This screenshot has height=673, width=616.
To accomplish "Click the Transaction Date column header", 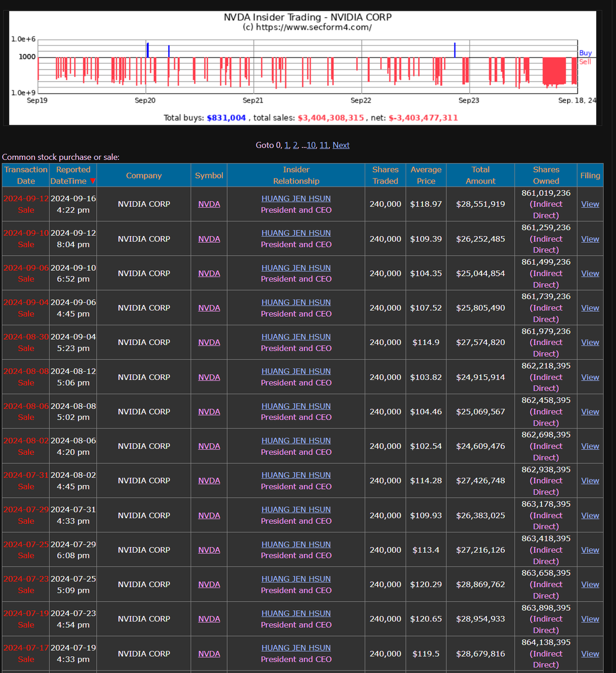I will point(26,176).
